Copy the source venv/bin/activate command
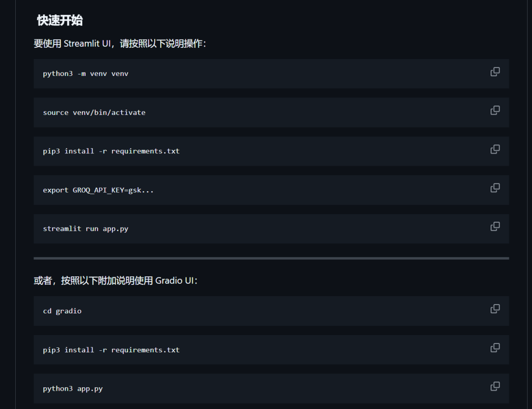The image size is (532, 409). click(495, 110)
